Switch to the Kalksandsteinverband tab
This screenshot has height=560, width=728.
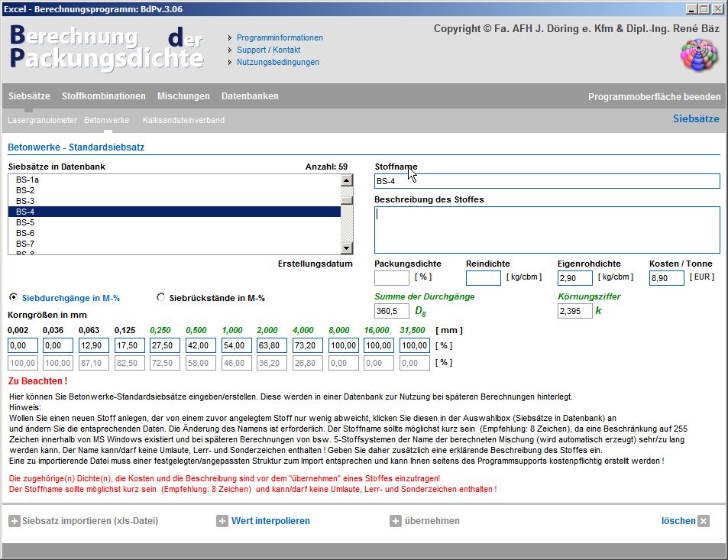(x=183, y=120)
